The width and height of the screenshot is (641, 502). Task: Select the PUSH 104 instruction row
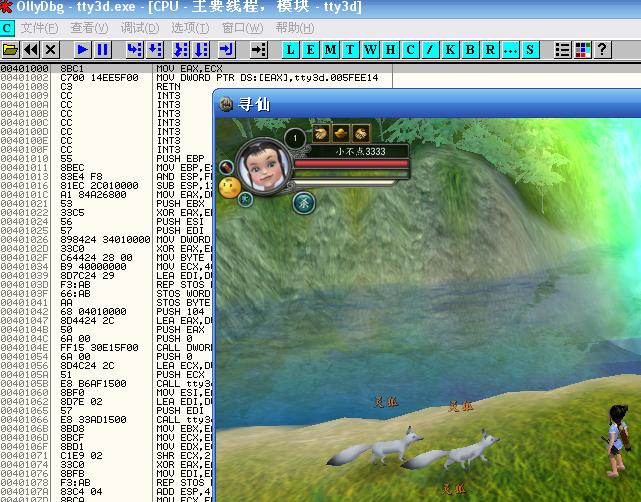tap(106, 312)
